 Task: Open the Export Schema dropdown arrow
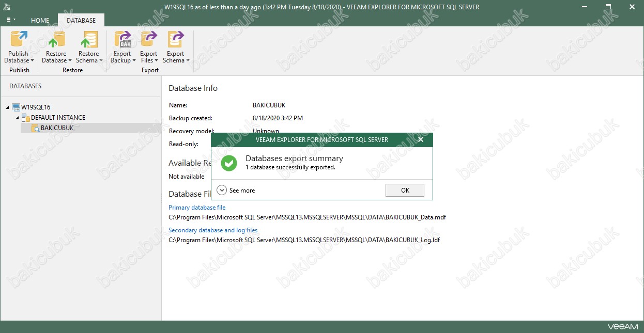(x=188, y=61)
